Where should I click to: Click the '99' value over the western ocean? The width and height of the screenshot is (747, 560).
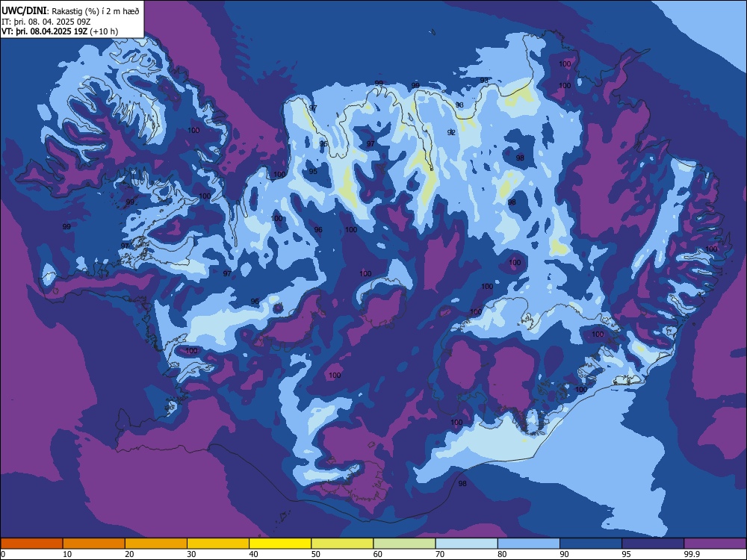pyautogui.click(x=66, y=227)
